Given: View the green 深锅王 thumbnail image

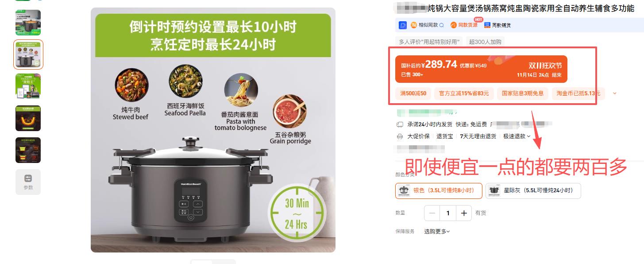Looking at the screenshot, I should point(28,86).
